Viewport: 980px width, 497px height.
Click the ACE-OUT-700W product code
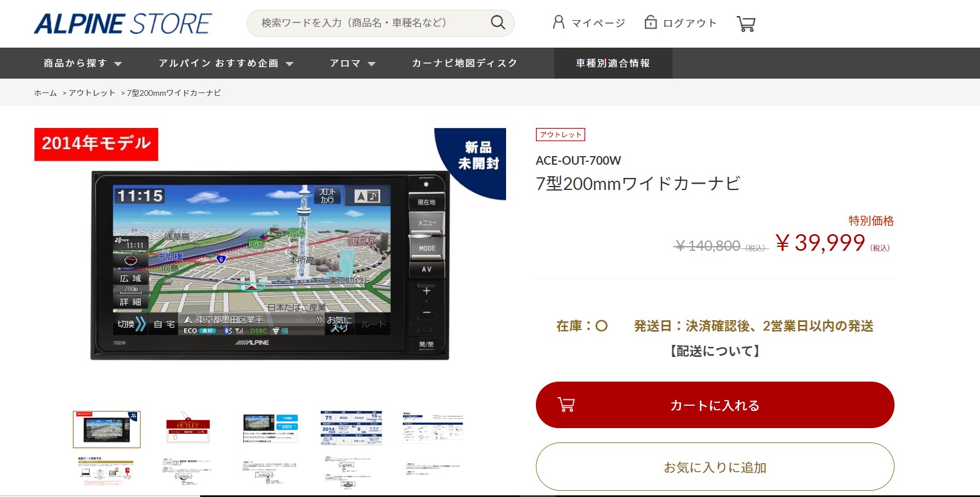point(578,161)
